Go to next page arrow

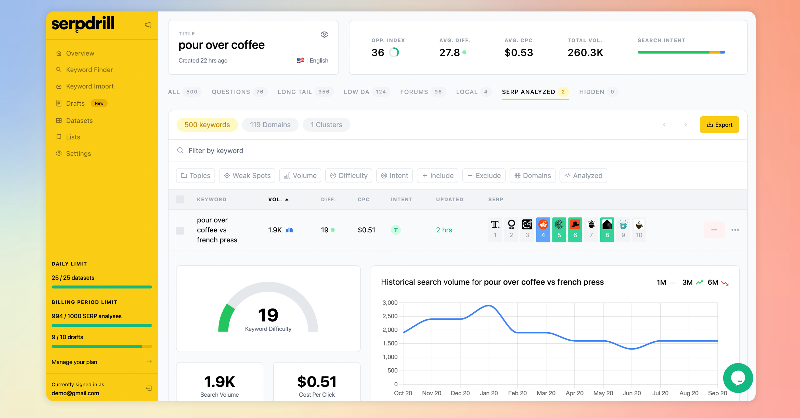pos(685,125)
